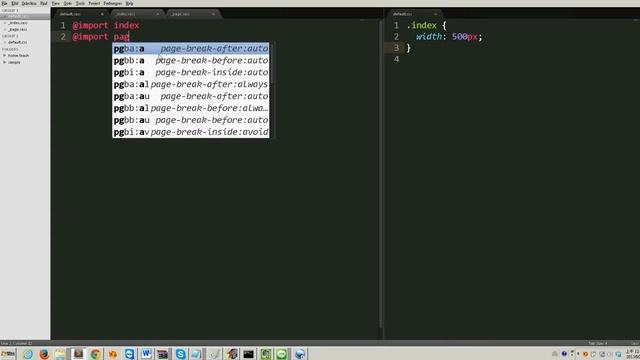
Task: Click left editor vertical scrollbar
Action: point(380,173)
